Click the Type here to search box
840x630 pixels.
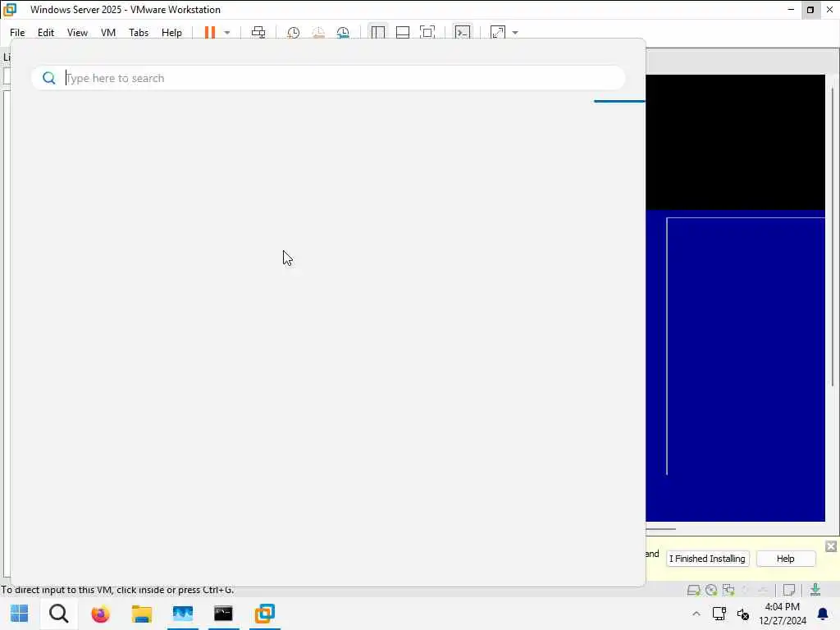328,78
